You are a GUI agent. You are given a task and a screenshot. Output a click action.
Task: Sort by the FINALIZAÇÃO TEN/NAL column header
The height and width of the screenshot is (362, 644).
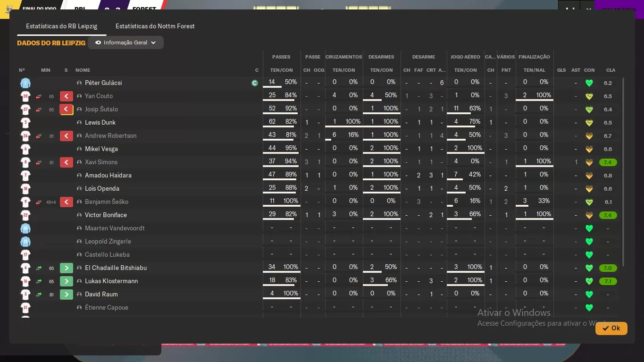[534, 70]
